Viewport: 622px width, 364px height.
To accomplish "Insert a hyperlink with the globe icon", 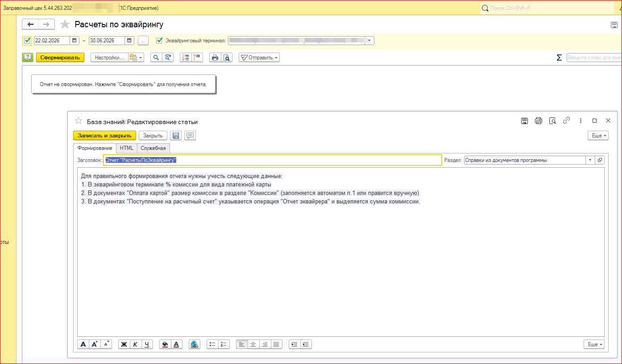I will (x=195, y=344).
